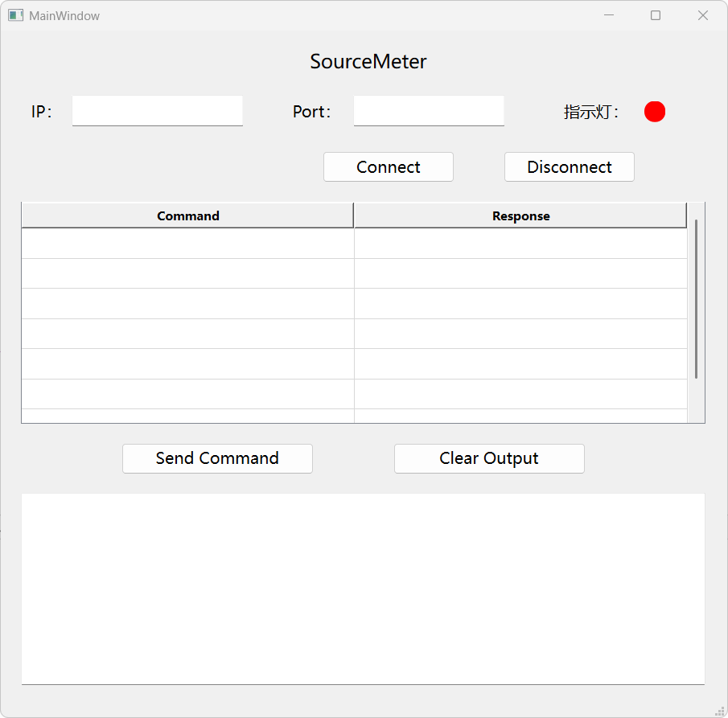Click the window size grip in the corner
The image size is (728, 718).
(720, 711)
